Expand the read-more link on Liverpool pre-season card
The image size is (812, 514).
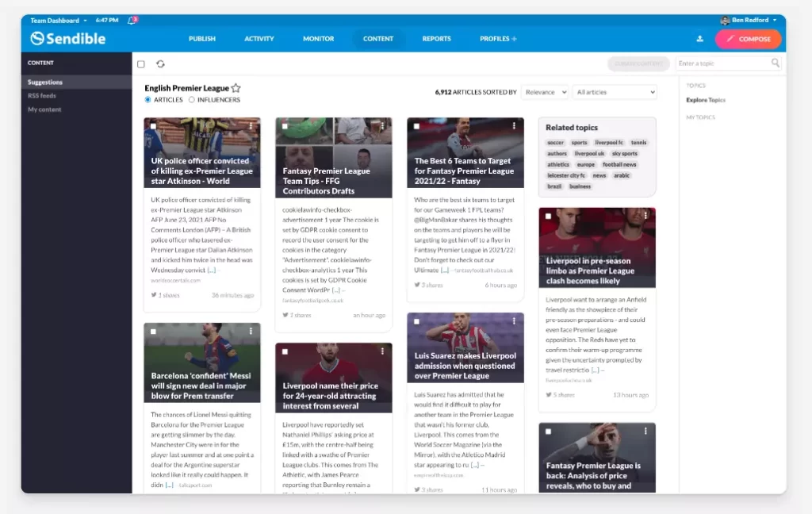pos(595,370)
